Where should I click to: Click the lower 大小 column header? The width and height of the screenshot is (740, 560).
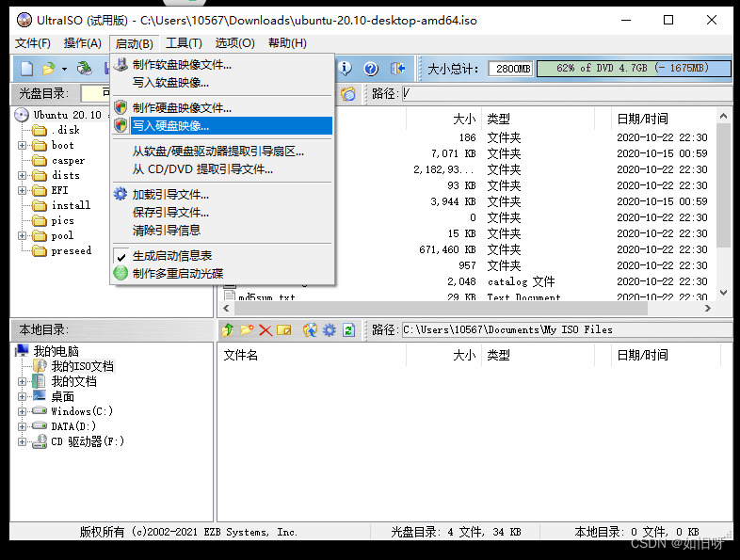pyautogui.click(x=444, y=355)
